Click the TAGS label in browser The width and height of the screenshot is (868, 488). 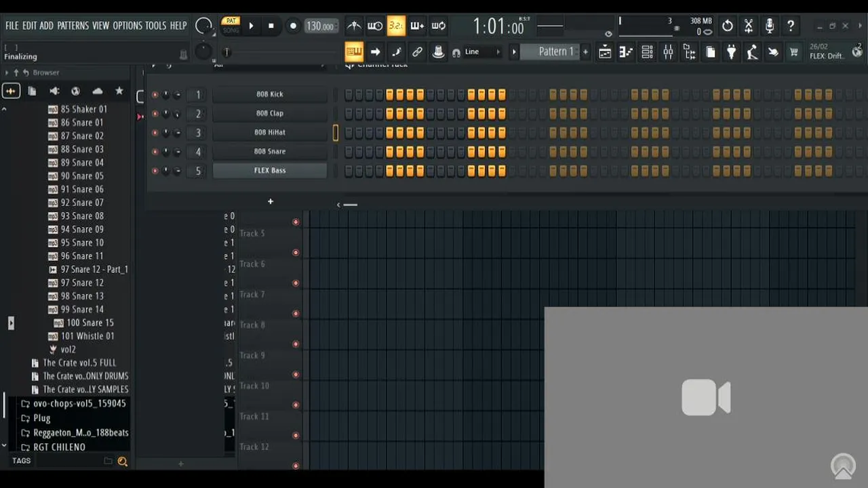tap(21, 461)
